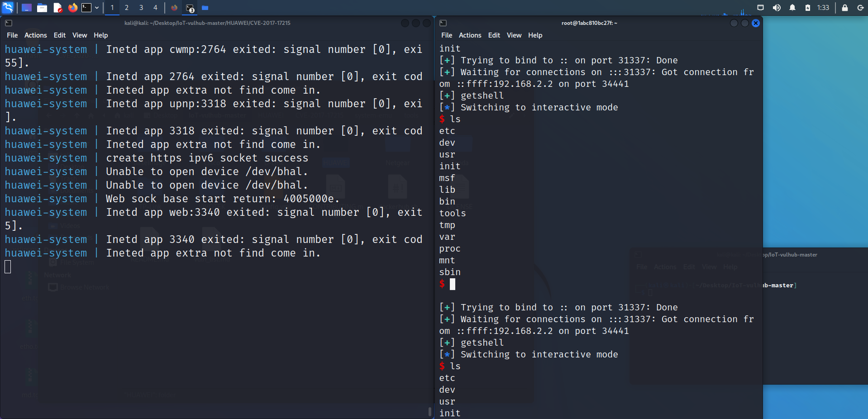
Task: Click 'create https ipv6 socket success' line
Action: pos(207,158)
